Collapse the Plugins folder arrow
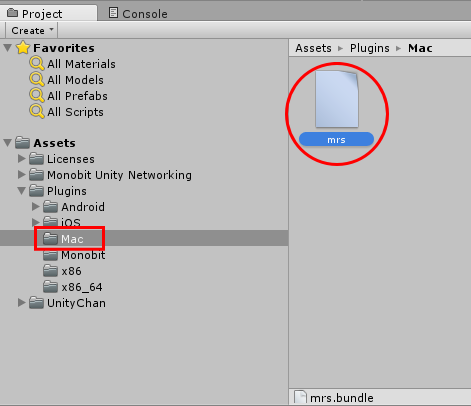Screen dimensions: 471x406 pyautogui.click(x=22, y=191)
